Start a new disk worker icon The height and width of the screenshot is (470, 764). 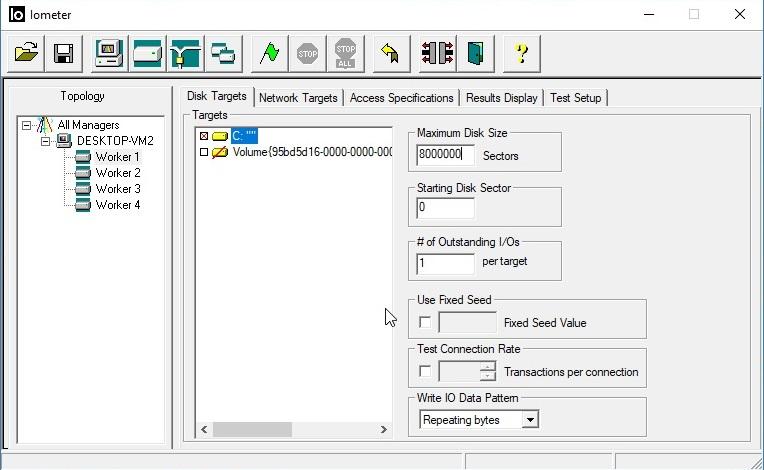click(x=147, y=53)
